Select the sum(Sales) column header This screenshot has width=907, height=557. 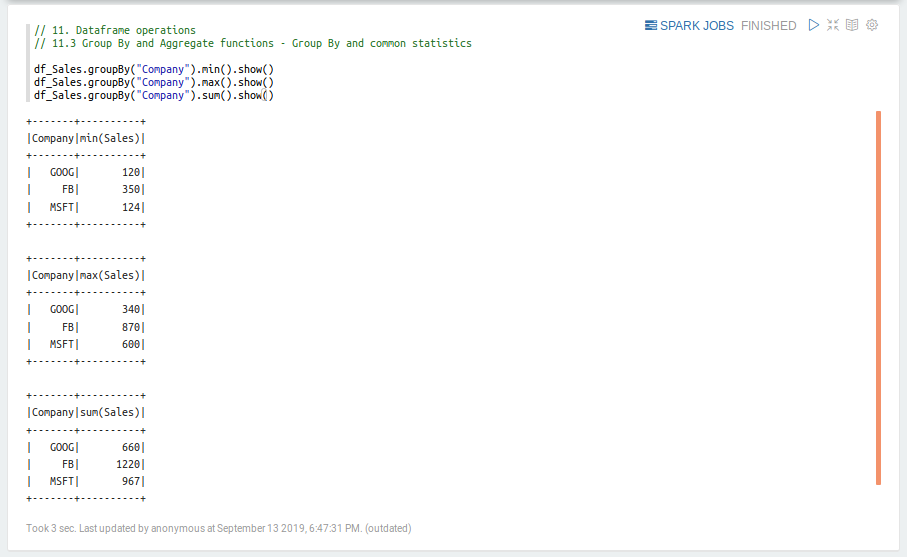[x=110, y=412]
